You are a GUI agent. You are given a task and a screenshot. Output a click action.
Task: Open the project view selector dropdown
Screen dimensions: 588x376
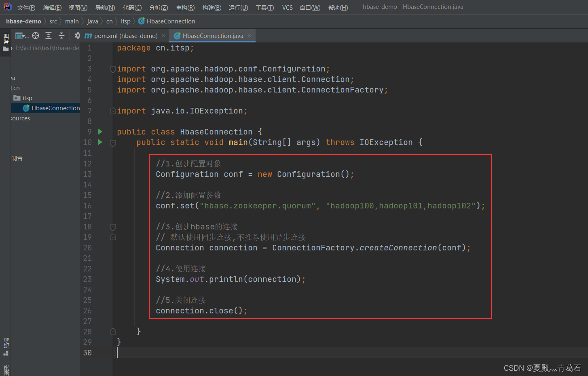22,36
